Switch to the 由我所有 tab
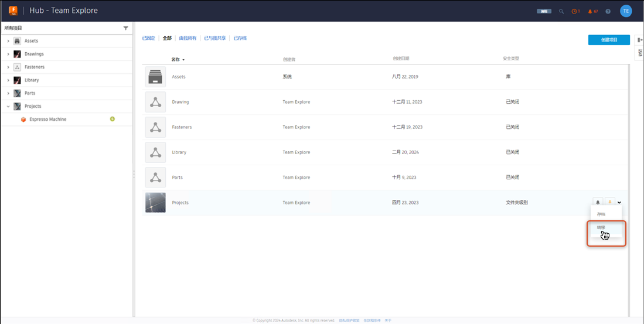644x324 pixels. point(188,38)
